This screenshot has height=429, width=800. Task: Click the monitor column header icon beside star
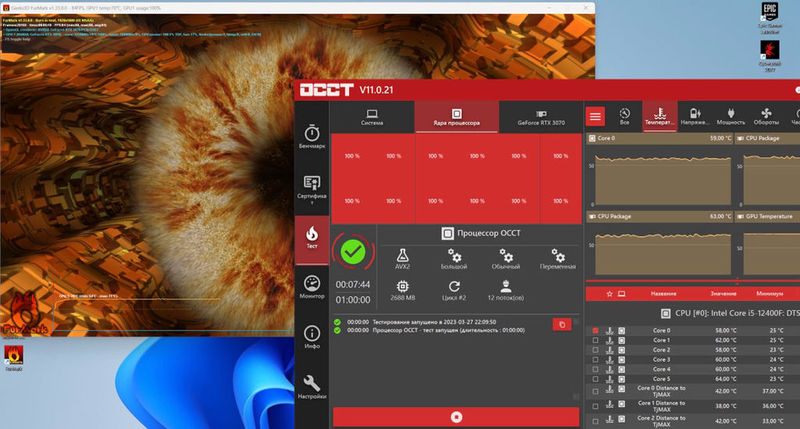621,294
